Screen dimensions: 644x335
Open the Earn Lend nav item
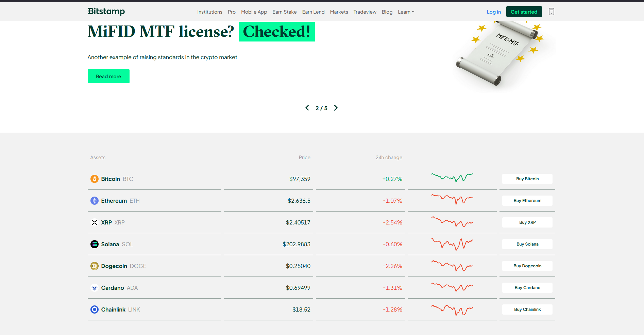pos(313,12)
